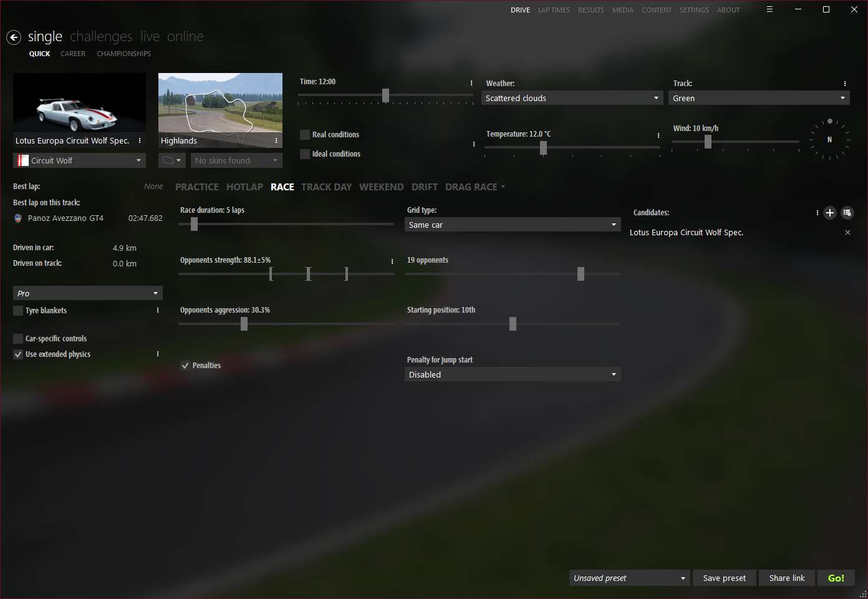Enable Ideal conditions
Screen dimensions: 868x599
305,153
